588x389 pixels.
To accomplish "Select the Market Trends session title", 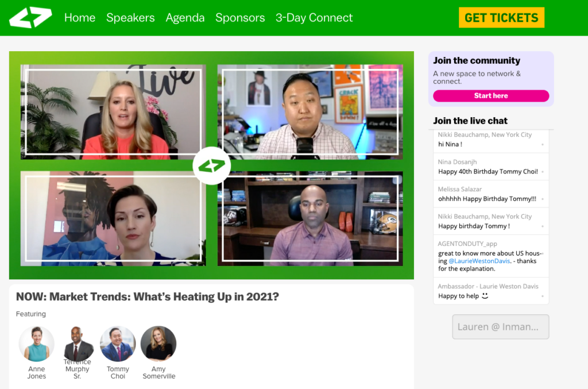I will tap(148, 296).
